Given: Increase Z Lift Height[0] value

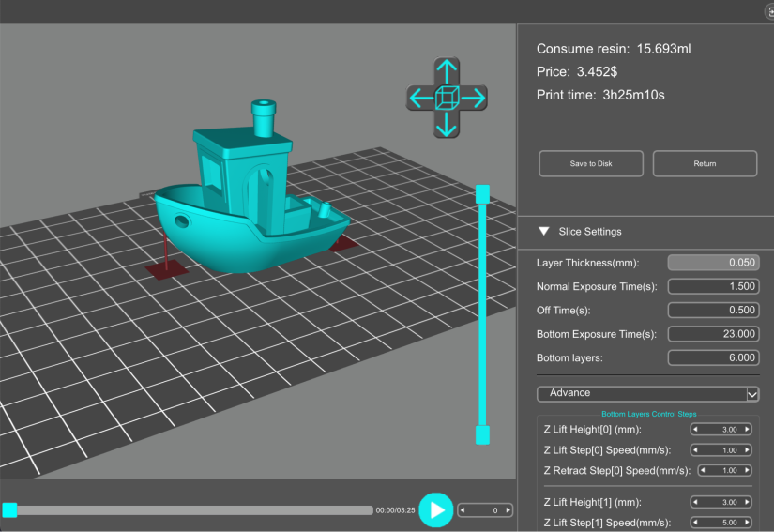Looking at the screenshot, I should click(x=748, y=429).
